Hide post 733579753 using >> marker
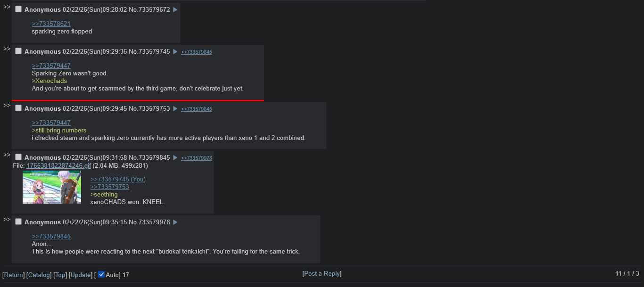This screenshot has width=644, height=287. (7, 106)
